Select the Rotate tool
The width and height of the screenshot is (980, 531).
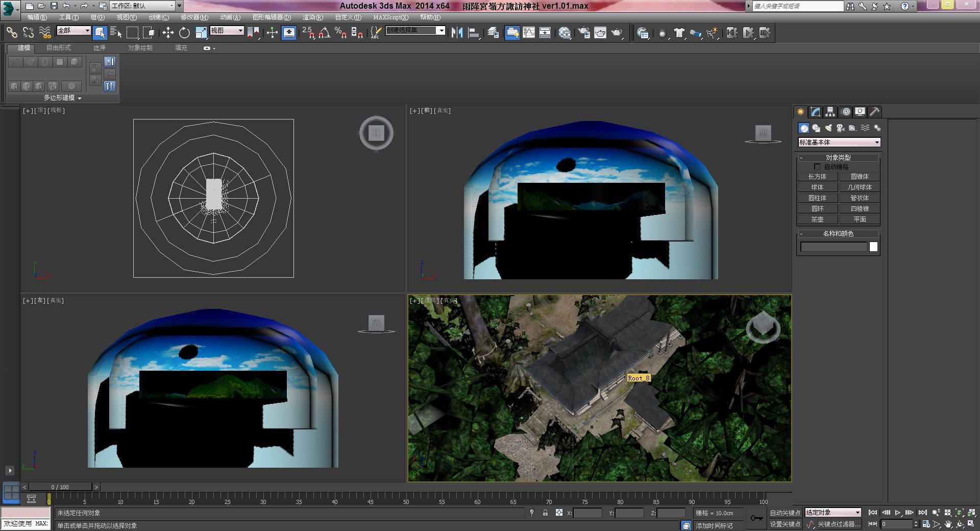[x=184, y=33]
